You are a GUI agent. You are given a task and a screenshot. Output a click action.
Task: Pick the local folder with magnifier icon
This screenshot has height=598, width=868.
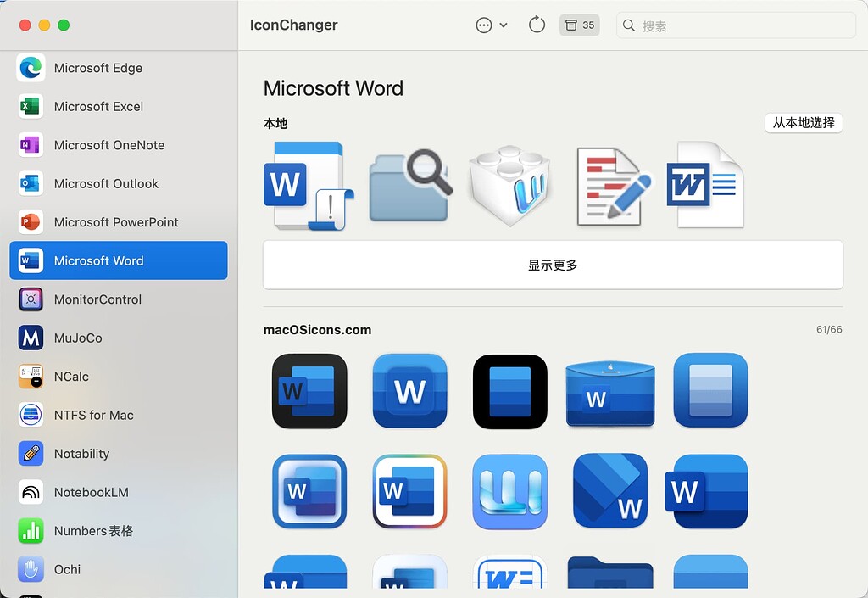point(410,186)
